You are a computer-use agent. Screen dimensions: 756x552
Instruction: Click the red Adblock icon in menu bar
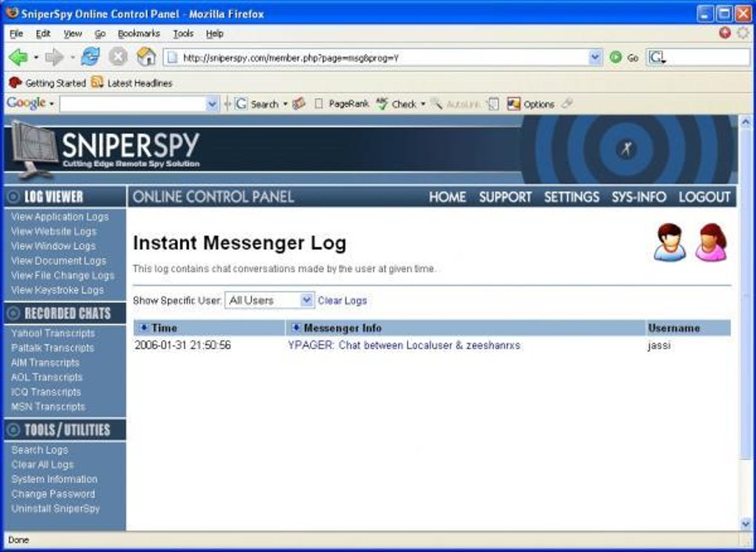point(725,33)
